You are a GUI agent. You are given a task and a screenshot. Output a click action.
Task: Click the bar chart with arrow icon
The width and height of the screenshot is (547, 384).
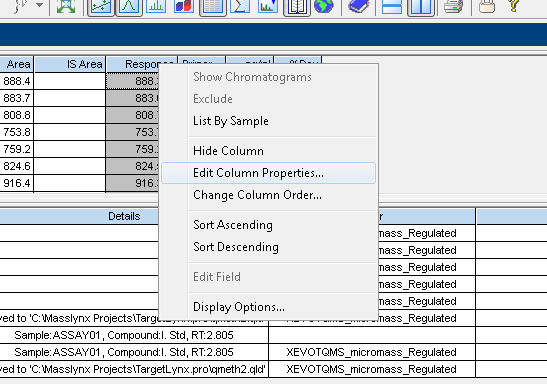coord(268,6)
